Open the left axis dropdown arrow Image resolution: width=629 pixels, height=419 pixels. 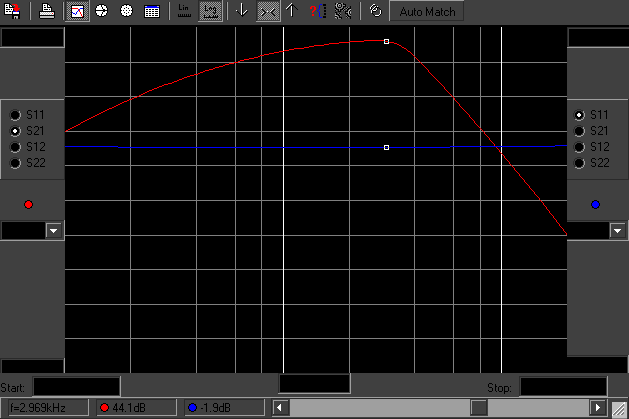click(54, 231)
